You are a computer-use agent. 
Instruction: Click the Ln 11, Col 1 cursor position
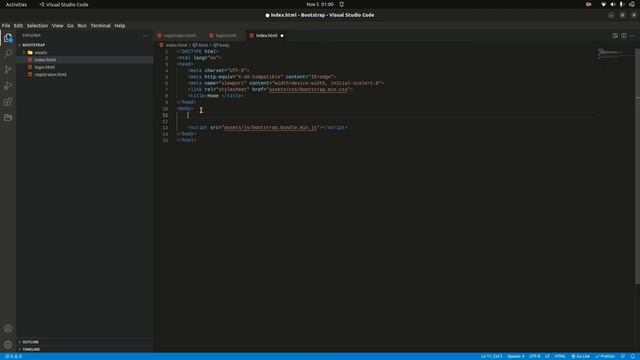click(x=491, y=356)
